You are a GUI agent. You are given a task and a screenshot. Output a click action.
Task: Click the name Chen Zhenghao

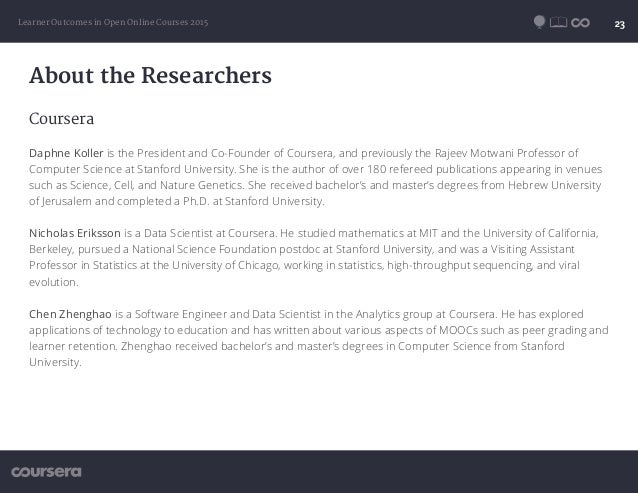tap(70, 314)
